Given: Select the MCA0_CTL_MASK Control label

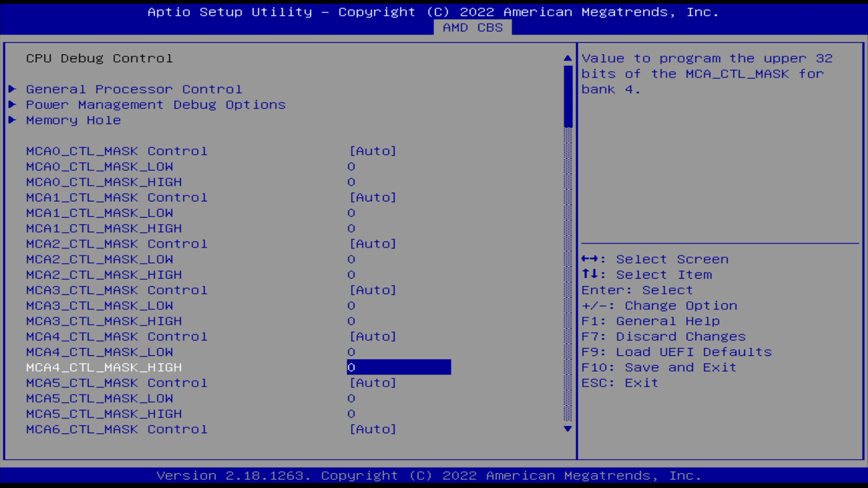Looking at the screenshot, I should [117, 151].
